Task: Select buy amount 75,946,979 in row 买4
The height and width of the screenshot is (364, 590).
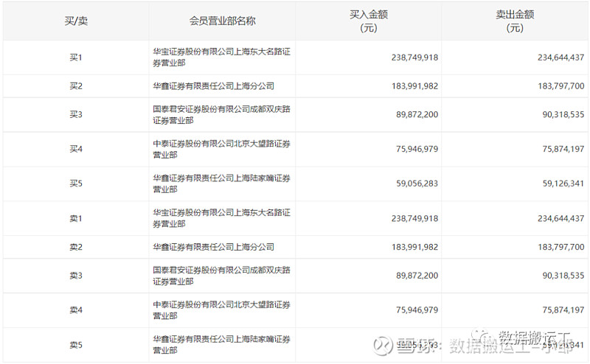Action: 417,149
